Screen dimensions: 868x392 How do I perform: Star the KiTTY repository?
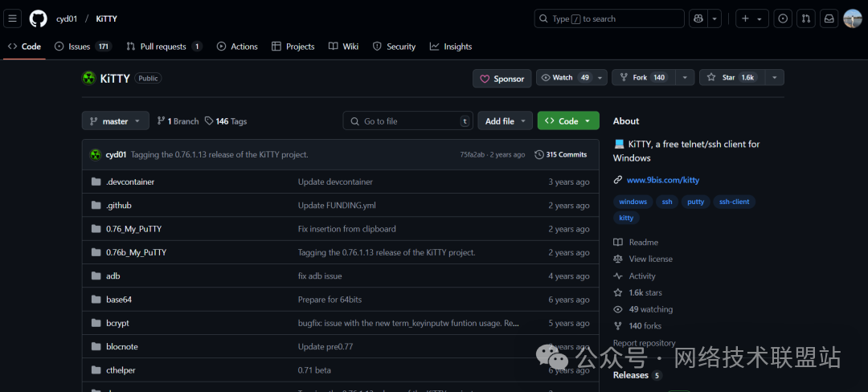tap(732, 77)
